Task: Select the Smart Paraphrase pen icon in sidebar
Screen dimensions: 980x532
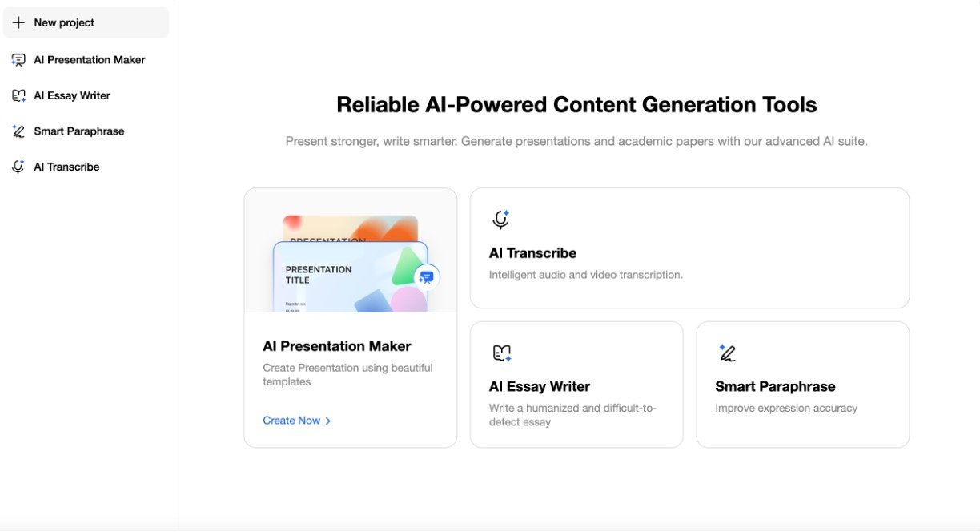Action: point(18,131)
